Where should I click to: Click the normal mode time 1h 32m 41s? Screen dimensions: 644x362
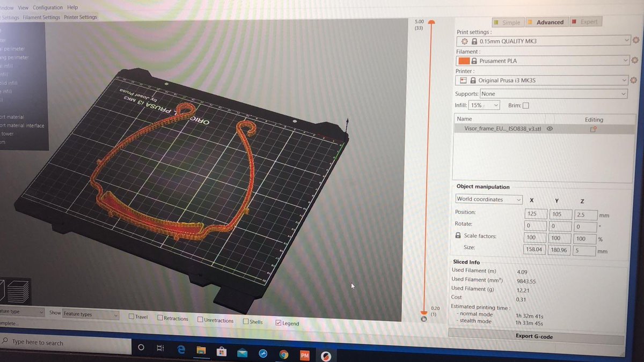tap(530, 316)
